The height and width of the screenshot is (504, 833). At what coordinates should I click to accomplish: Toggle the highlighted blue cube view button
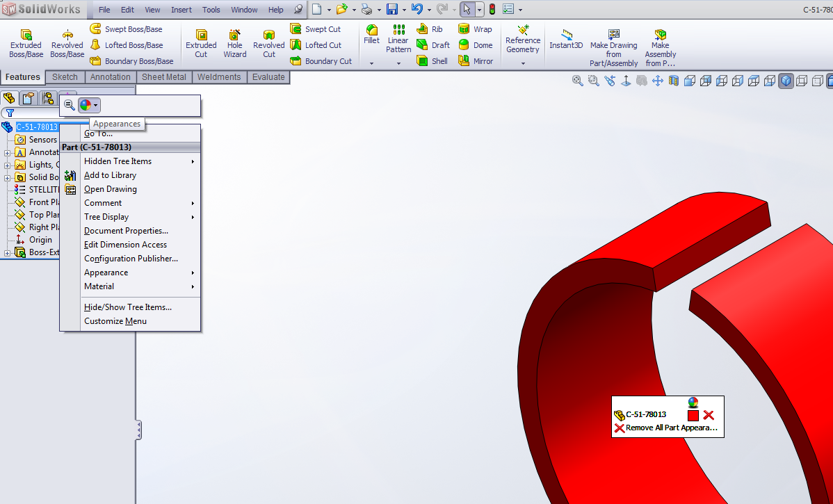tap(786, 81)
